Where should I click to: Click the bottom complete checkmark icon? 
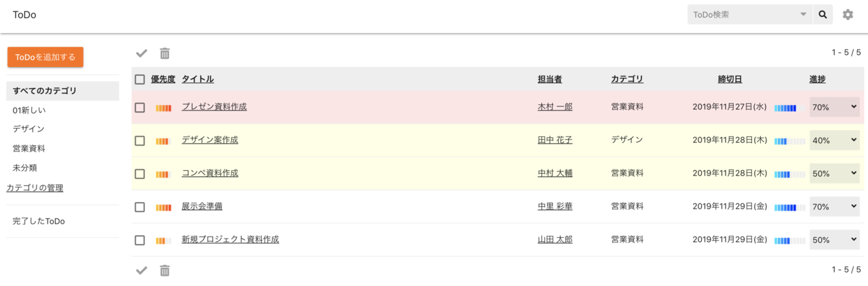(x=142, y=270)
